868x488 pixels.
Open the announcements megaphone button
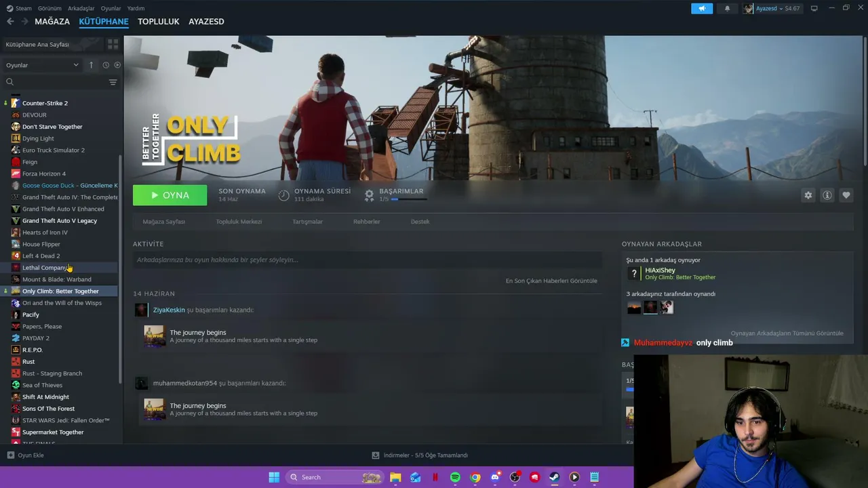(x=702, y=8)
